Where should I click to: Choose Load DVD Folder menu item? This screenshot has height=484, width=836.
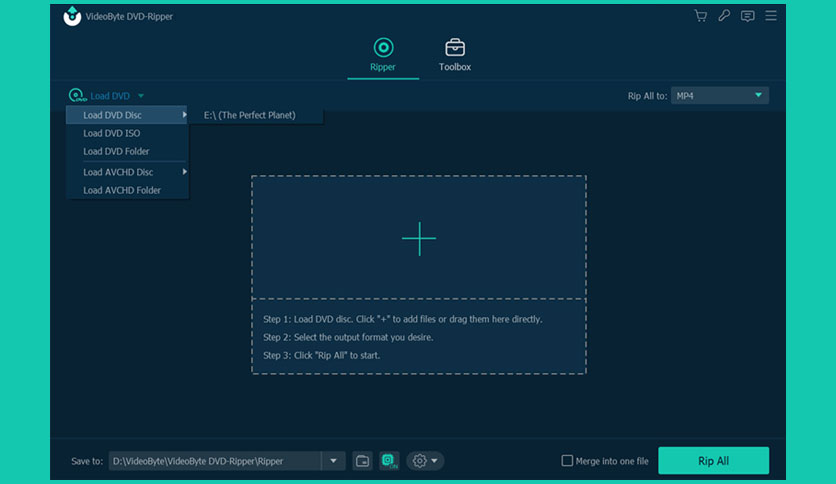click(127, 151)
